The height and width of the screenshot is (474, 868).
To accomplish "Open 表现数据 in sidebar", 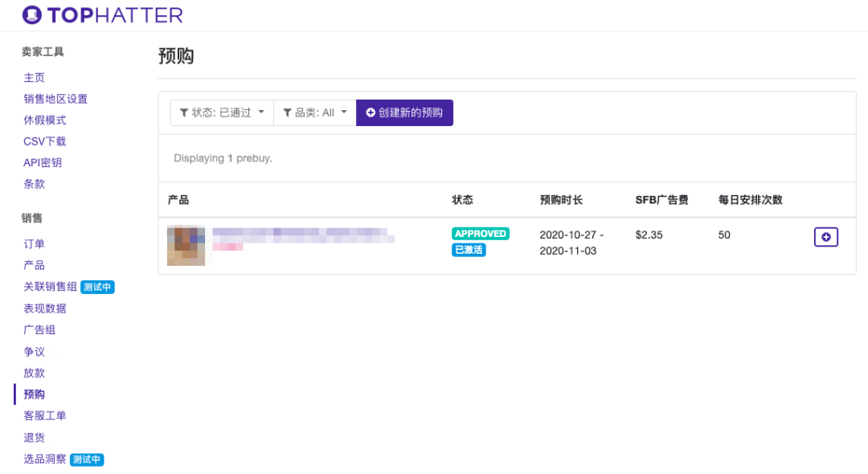I will (x=44, y=309).
